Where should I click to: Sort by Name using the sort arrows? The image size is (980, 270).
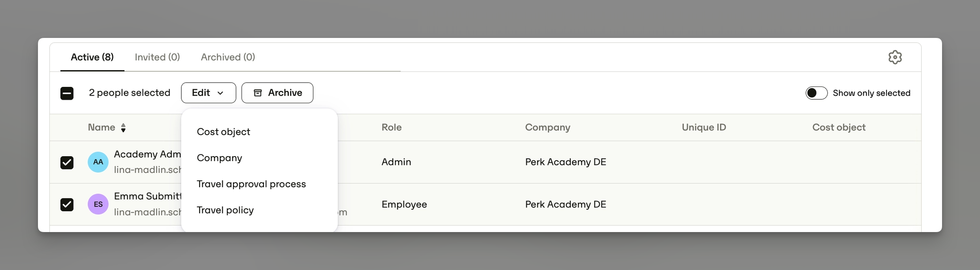coord(123,127)
